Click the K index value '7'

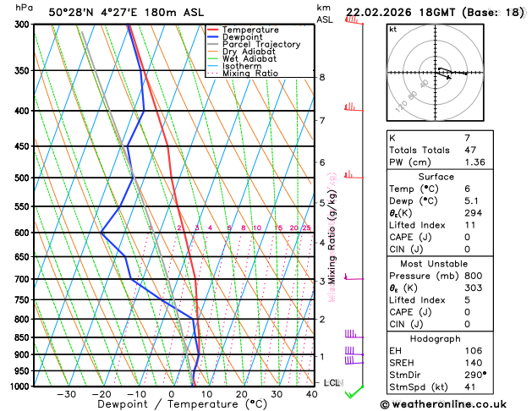(468, 138)
